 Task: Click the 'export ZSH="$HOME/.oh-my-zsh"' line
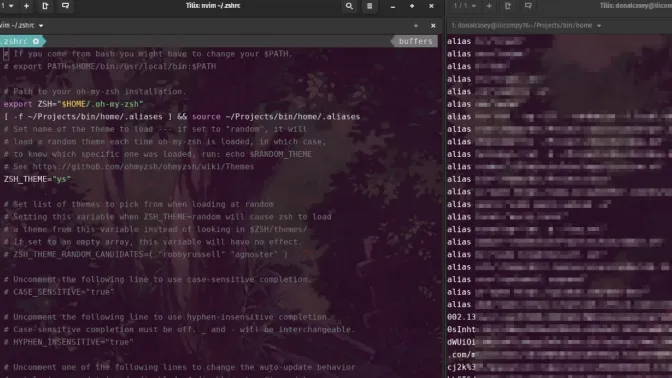coord(73,104)
